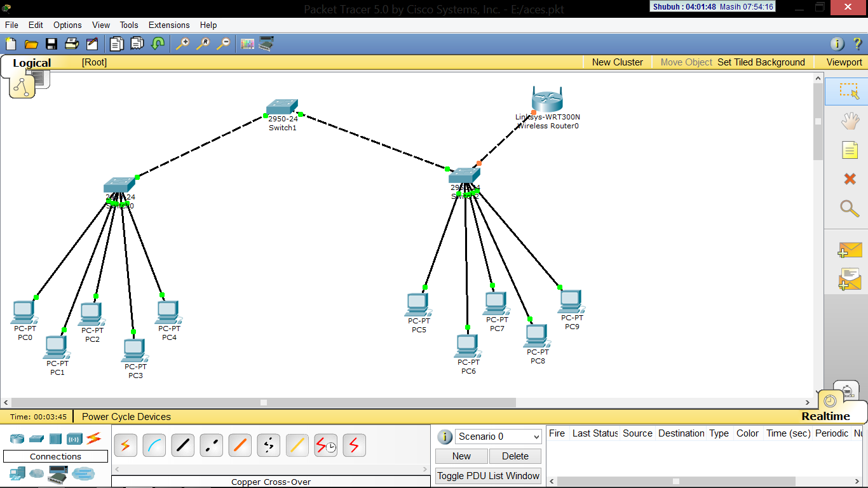Select the Routers device category
The width and height of the screenshot is (868, 488).
(17, 438)
